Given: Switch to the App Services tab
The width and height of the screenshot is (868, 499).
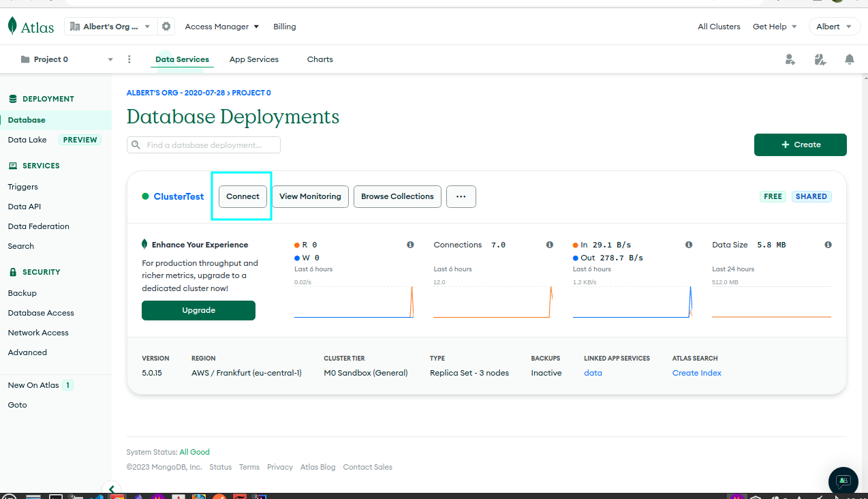Looking at the screenshot, I should coord(254,59).
